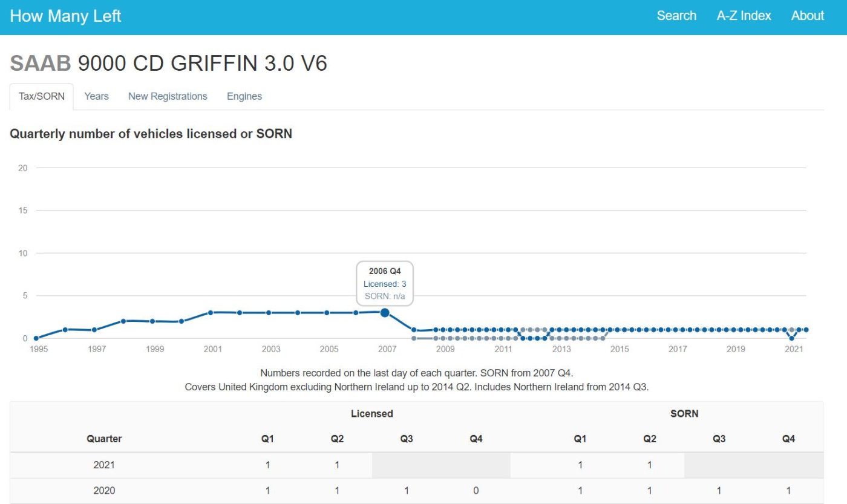Open the Engines tab
Image resolution: width=847 pixels, height=504 pixels.
tap(244, 97)
